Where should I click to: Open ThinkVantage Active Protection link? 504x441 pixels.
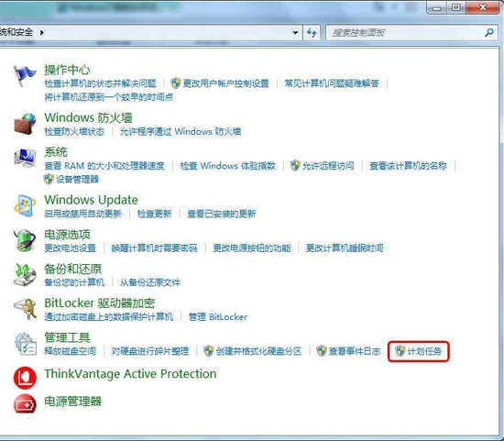pos(130,374)
